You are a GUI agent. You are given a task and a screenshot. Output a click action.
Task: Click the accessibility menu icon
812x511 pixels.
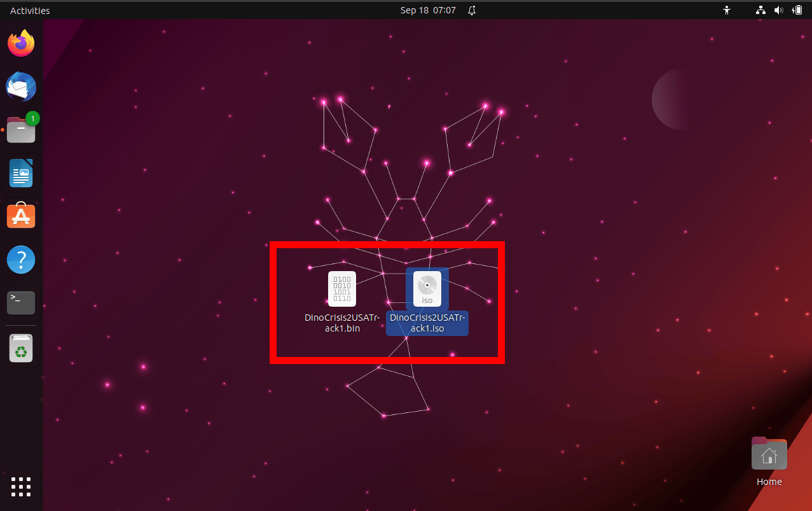(726, 10)
